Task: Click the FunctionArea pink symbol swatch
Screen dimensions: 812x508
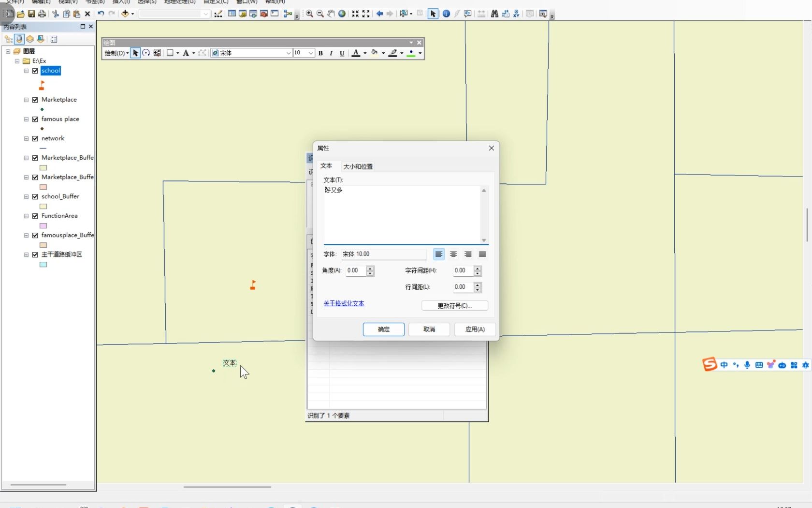Action: pyautogui.click(x=43, y=225)
